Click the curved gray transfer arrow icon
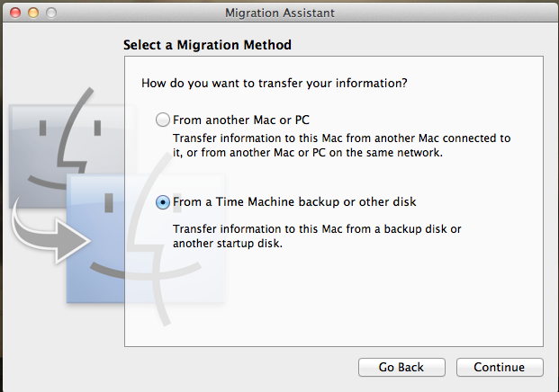559x392 pixels. [50, 235]
